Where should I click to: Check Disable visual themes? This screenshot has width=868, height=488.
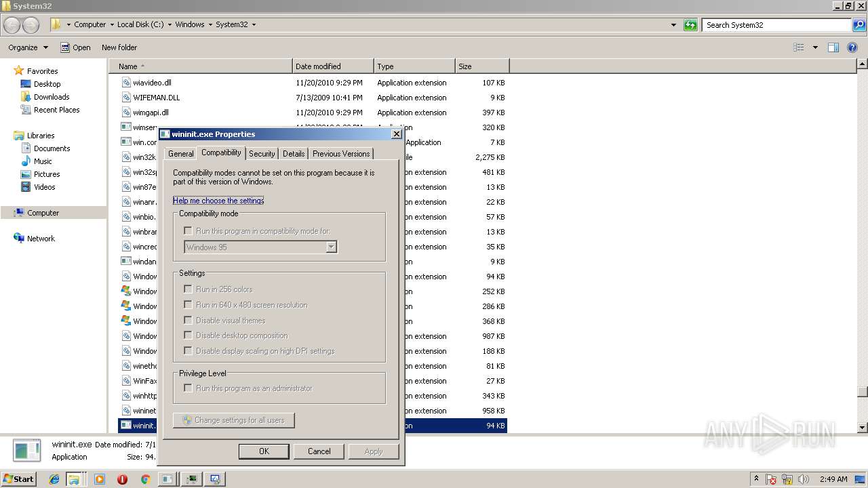(188, 321)
